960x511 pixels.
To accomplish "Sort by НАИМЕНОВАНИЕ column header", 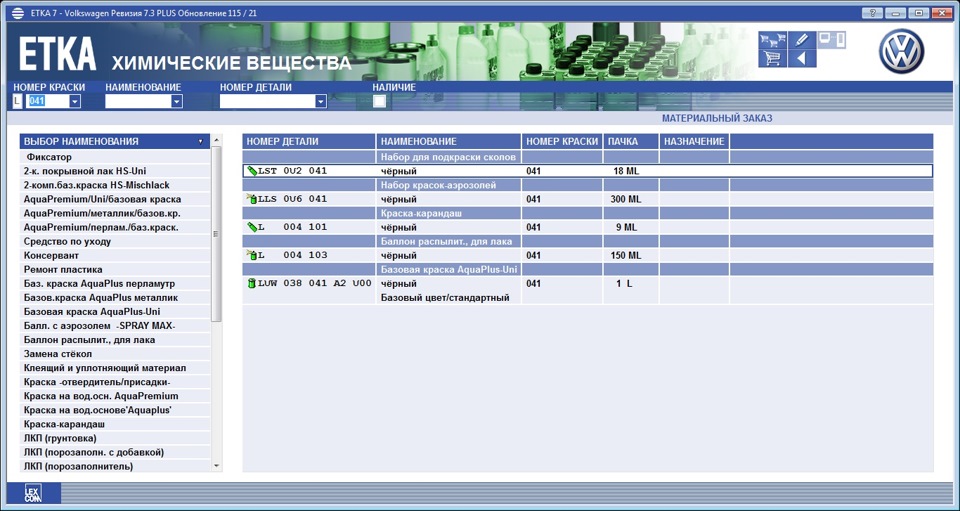I will pos(448,141).
